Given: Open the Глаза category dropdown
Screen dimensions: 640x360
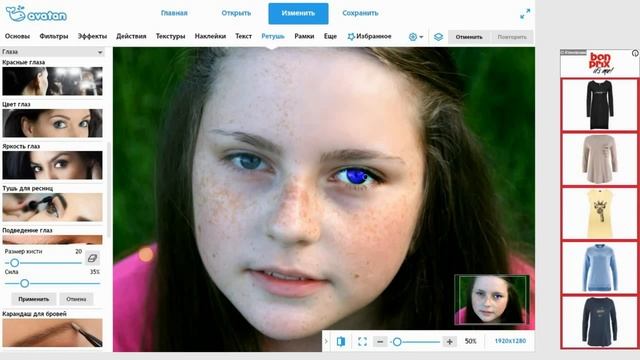Looking at the screenshot, I should 52,52.
